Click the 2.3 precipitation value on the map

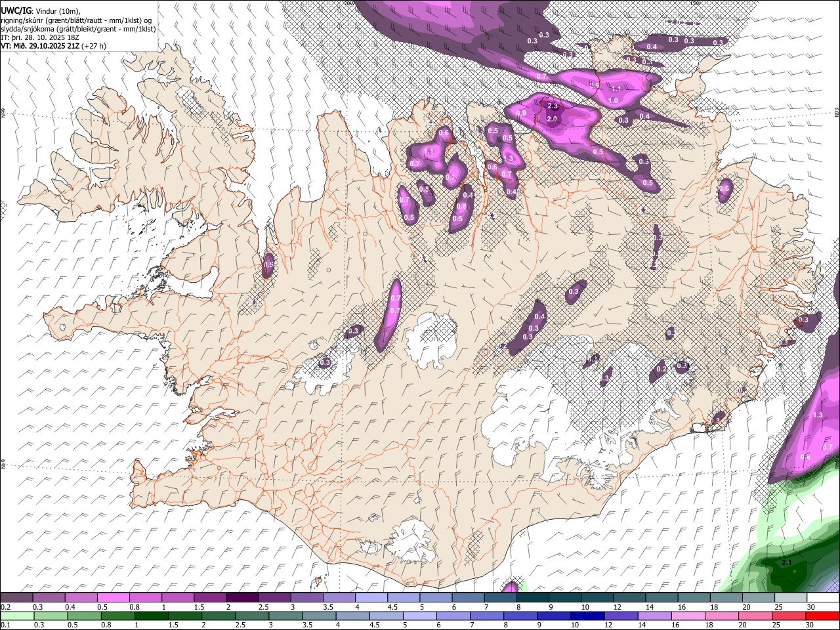coord(552,106)
